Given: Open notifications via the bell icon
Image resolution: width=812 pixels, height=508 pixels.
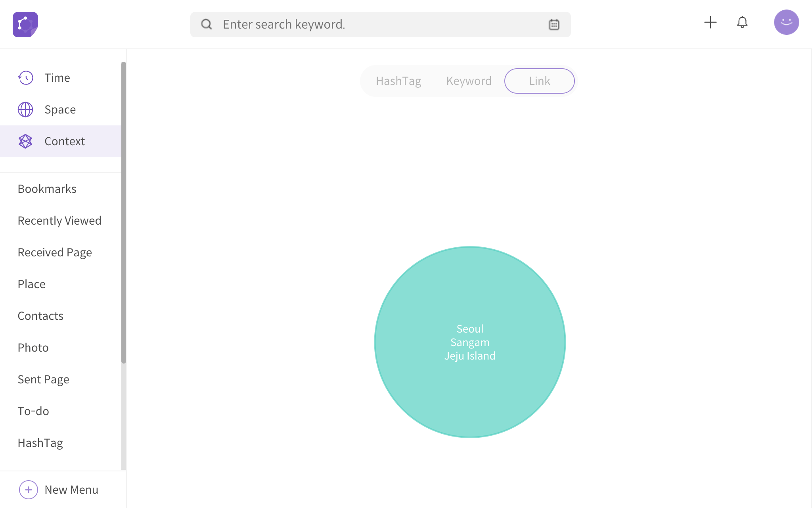Looking at the screenshot, I should click(742, 23).
